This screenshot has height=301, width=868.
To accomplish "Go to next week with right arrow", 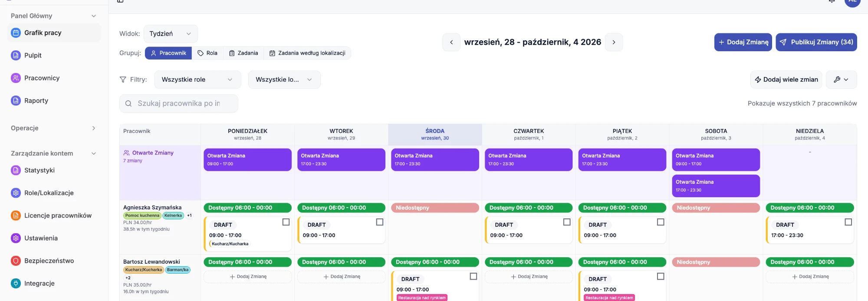I will (x=614, y=42).
